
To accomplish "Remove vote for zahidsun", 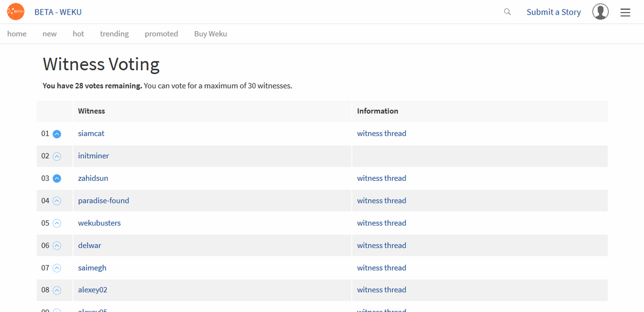I will 57,178.
